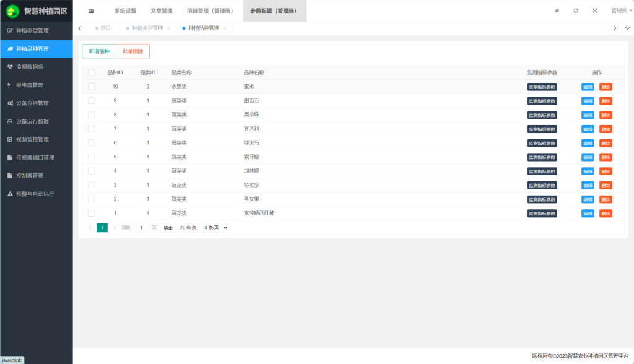Click the 智慧种植园区 logo icon
This screenshot has width=634, height=364.
[x=12, y=11]
